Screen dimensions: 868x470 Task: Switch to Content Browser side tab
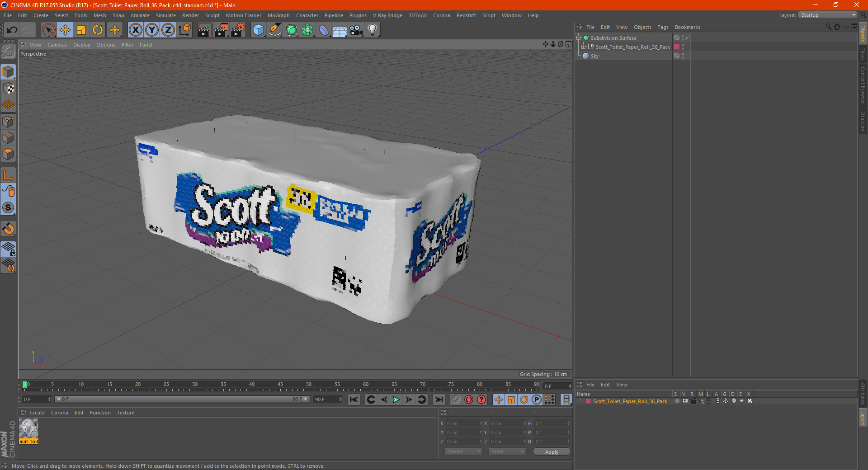point(863,85)
